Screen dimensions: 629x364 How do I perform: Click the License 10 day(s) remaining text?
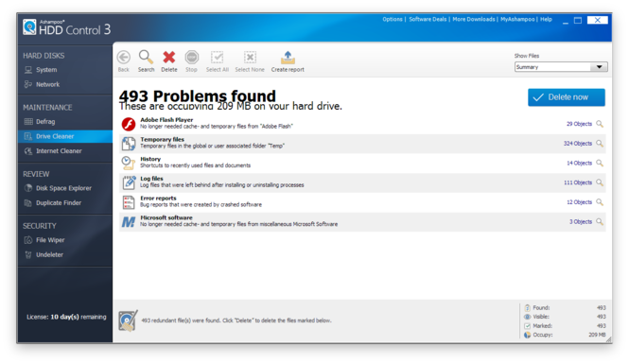coord(66,317)
